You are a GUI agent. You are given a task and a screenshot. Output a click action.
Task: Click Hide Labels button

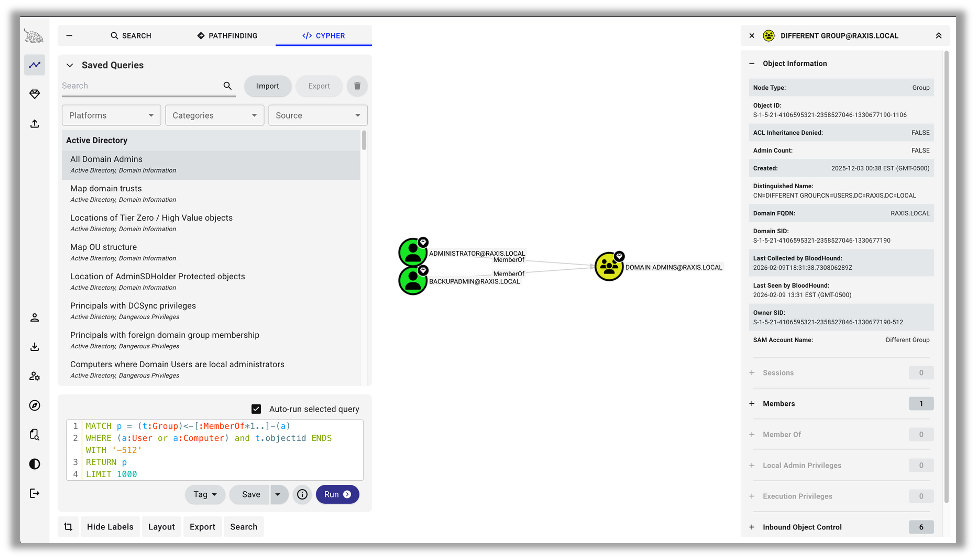coord(110,527)
